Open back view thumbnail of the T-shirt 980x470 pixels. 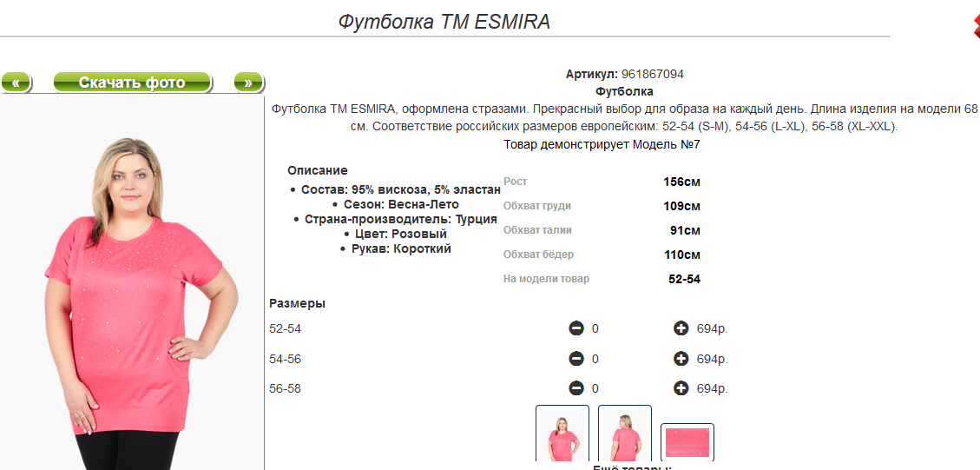tap(624, 434)
